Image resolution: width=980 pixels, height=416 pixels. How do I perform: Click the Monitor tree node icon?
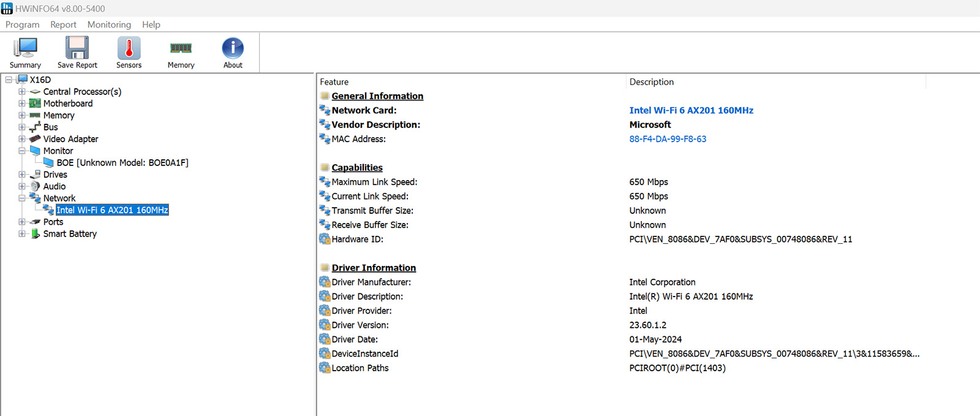pos(36,151)
